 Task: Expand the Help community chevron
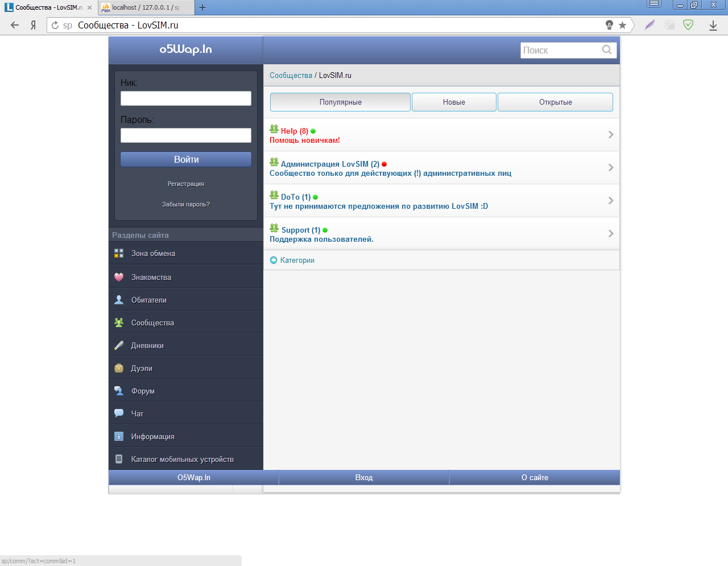pyautogui.click(x=610, y=135)
